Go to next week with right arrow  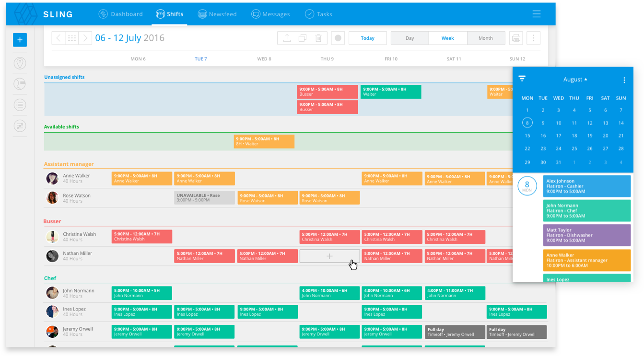pos(85,38)
